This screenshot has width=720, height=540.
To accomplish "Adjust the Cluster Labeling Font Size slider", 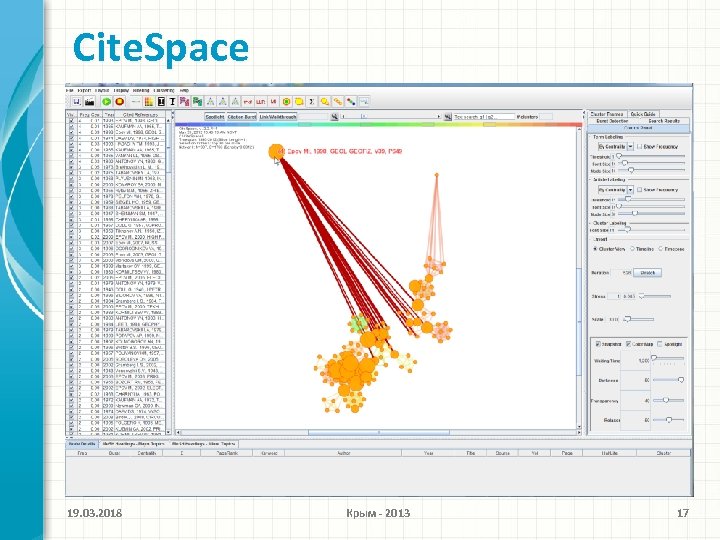I will [652, 230].
